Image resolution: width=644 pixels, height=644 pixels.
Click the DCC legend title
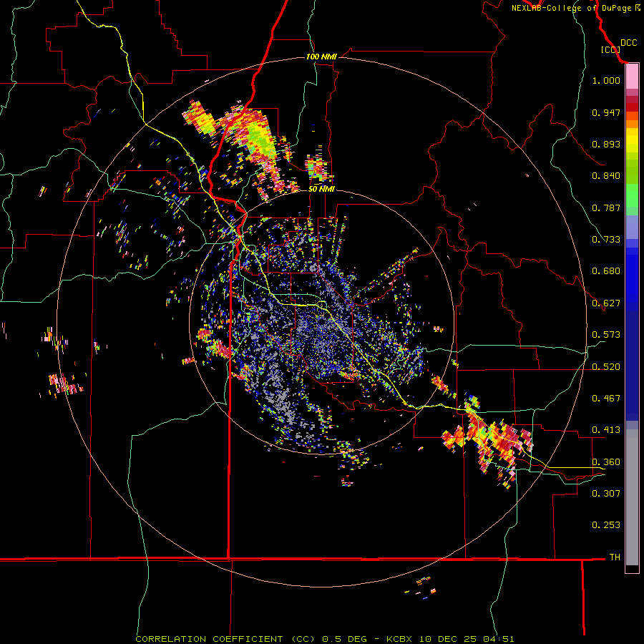click(628, 43)
